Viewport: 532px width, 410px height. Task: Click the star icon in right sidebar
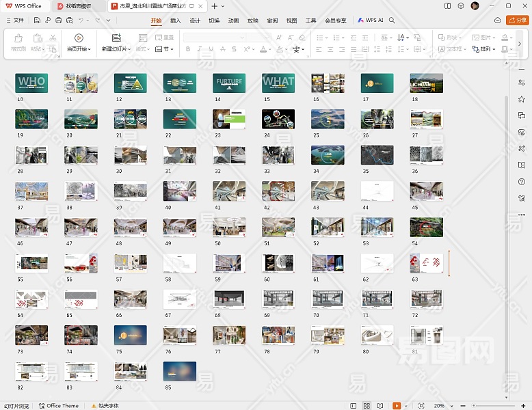click(x=522, y=99)
